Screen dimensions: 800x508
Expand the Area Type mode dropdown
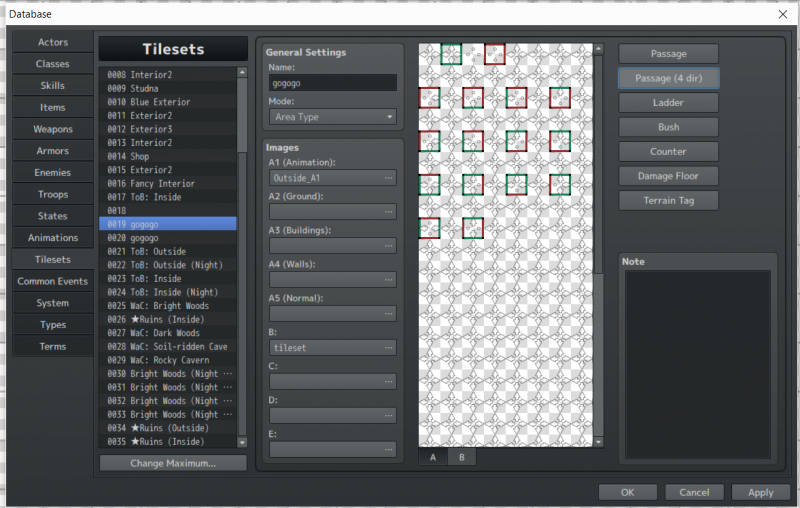pyautogui.click(x=333, y=117)
